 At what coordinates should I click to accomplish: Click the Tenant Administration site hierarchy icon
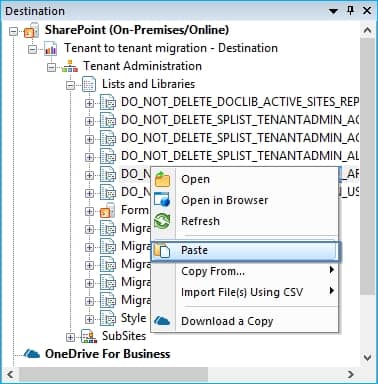click(70, 66)
